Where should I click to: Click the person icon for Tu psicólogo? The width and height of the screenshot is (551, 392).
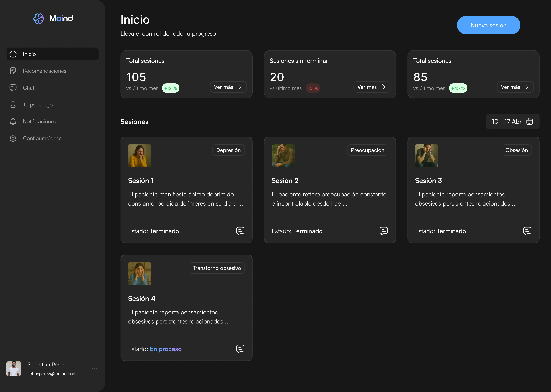pyautogui.click(x=13, y=105)
